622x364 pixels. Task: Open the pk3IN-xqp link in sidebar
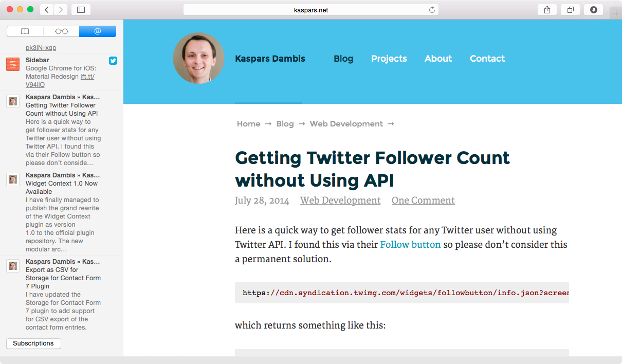coord(41,48)
